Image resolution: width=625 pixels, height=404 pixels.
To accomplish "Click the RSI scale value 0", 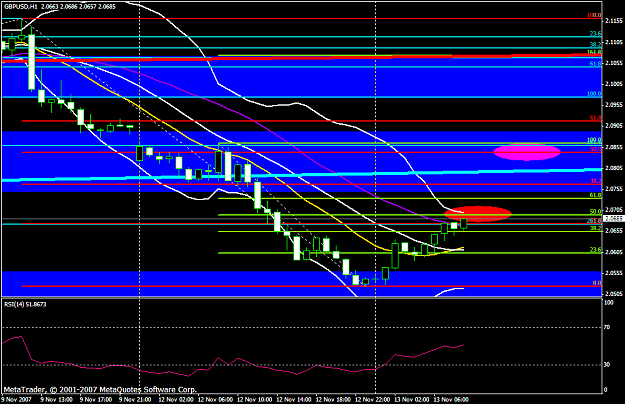I will tap(606, 390).
